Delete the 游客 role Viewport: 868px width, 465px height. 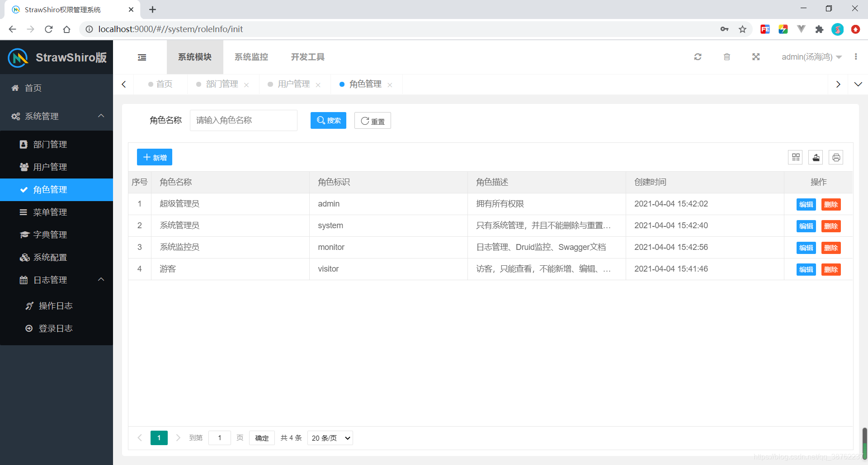click(831, 269)
